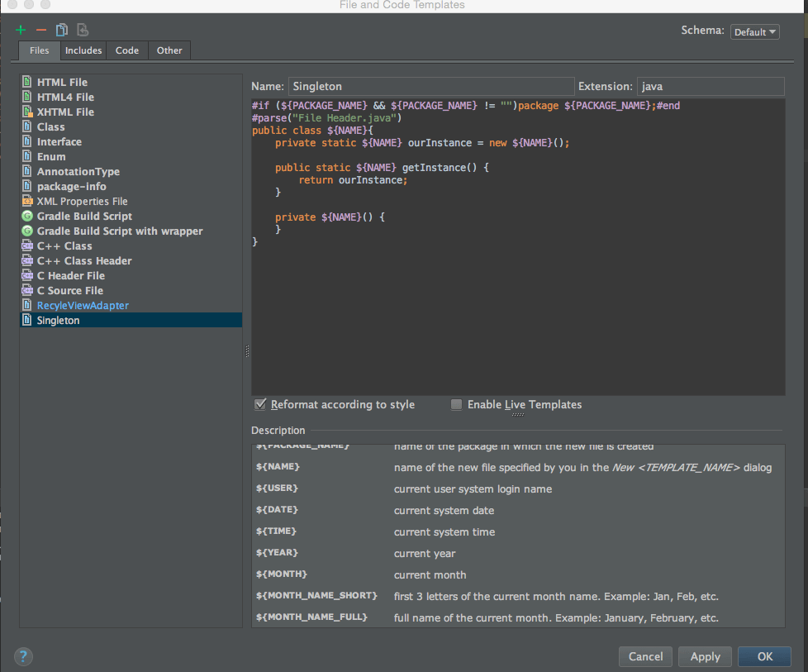This screenshot has width=808, height=672.
Task: Click the Singleton template file icon
Action: tap(26, 320)
